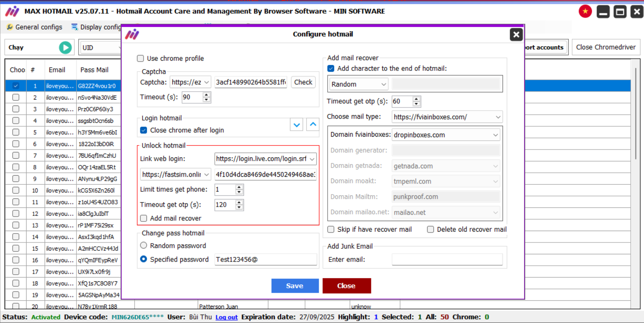This screenshot has width=644, height=323.
Task: Open the Captcha provider https://ez dropdown
Action: 190,82
